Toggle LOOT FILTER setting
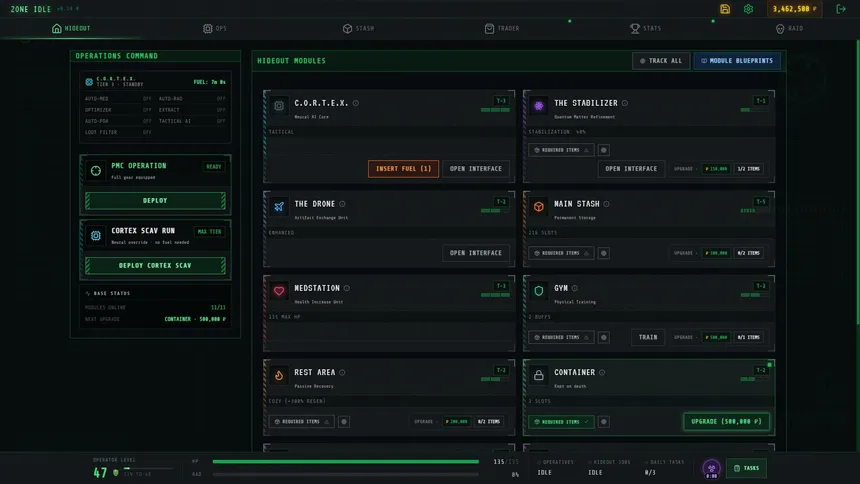 [118, 132]
